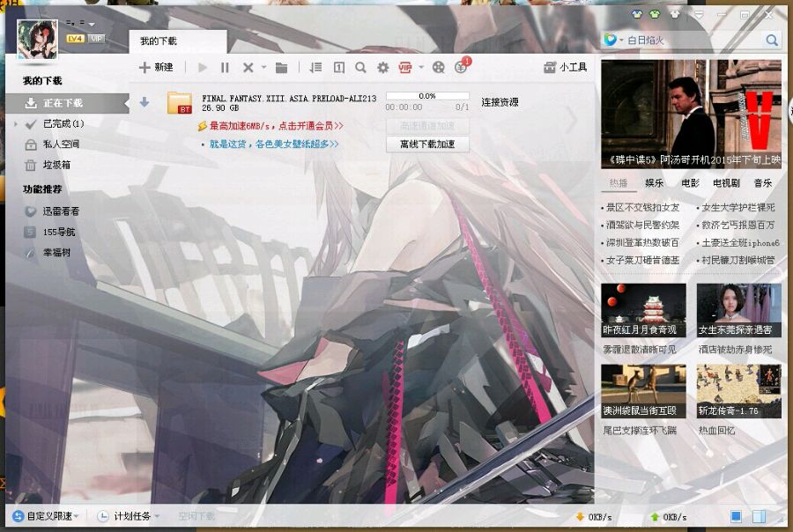The image size is (793, 532).
Task: Open the 自定义限速 speed limit dropdown
Action: 46,516
